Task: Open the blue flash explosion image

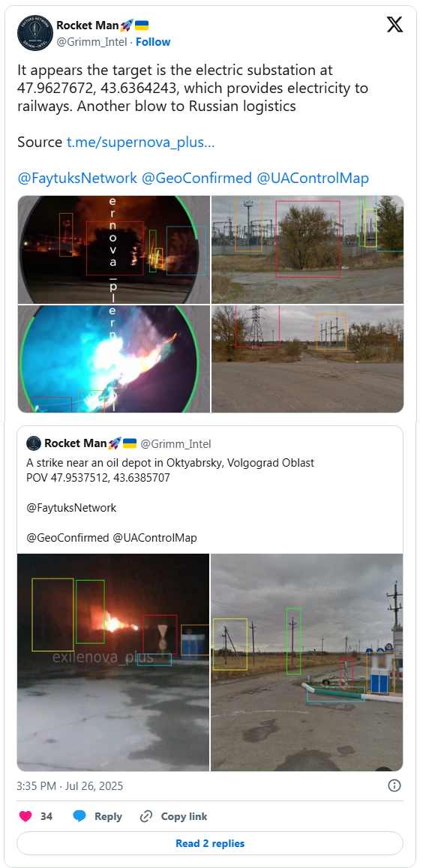Action: [x=113, y=359]
